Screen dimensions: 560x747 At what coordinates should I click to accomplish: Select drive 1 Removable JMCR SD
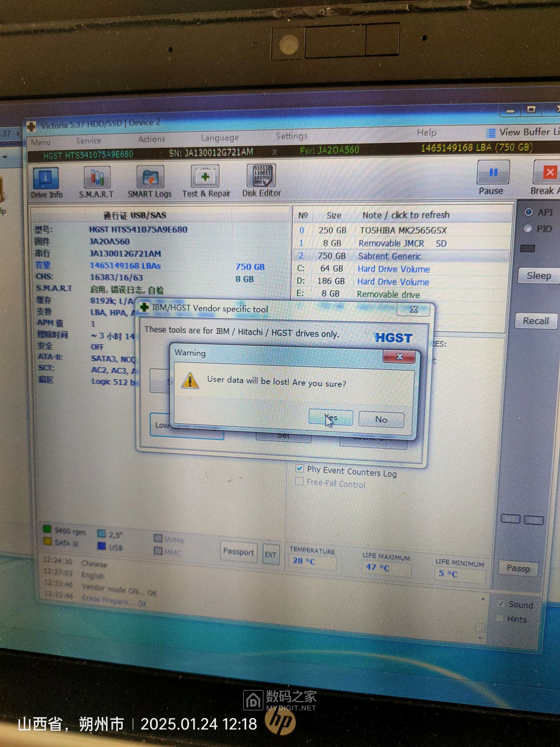click(402, 243)
